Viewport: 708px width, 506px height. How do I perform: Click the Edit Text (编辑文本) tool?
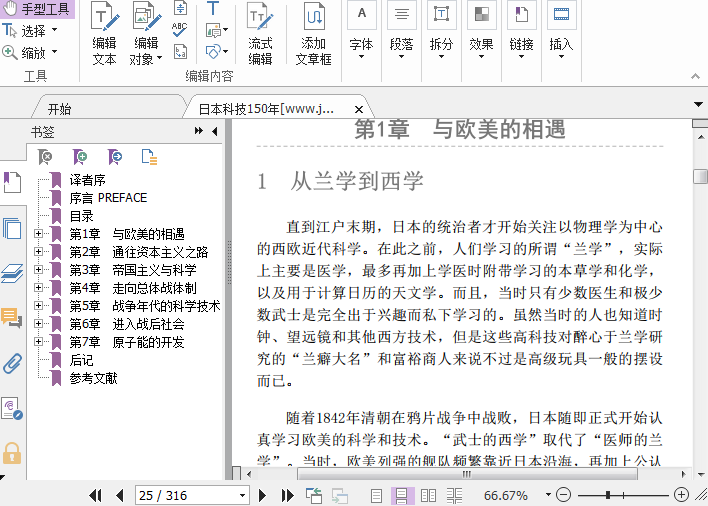(x=105, y=33)
